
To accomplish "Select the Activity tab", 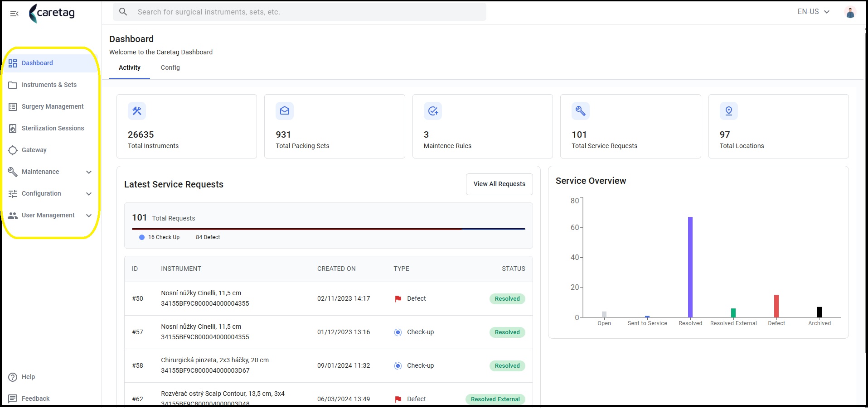I will (130, 67).
